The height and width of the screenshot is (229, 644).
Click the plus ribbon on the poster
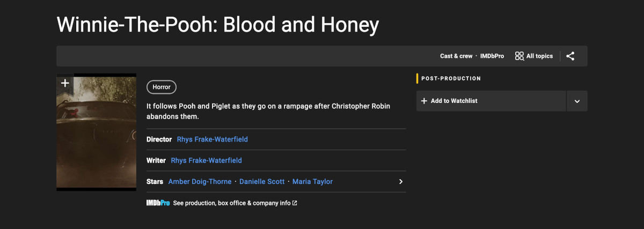[x=65, y=84]
